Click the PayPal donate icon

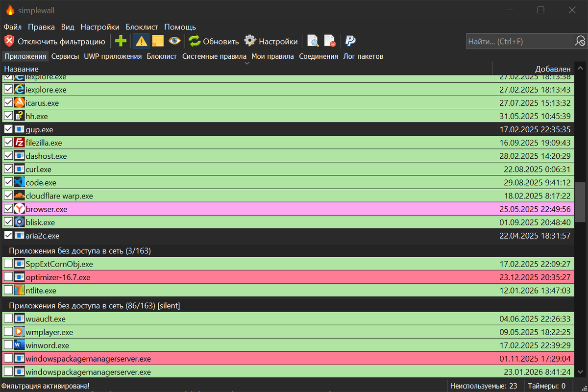click(x=350, y=41)
